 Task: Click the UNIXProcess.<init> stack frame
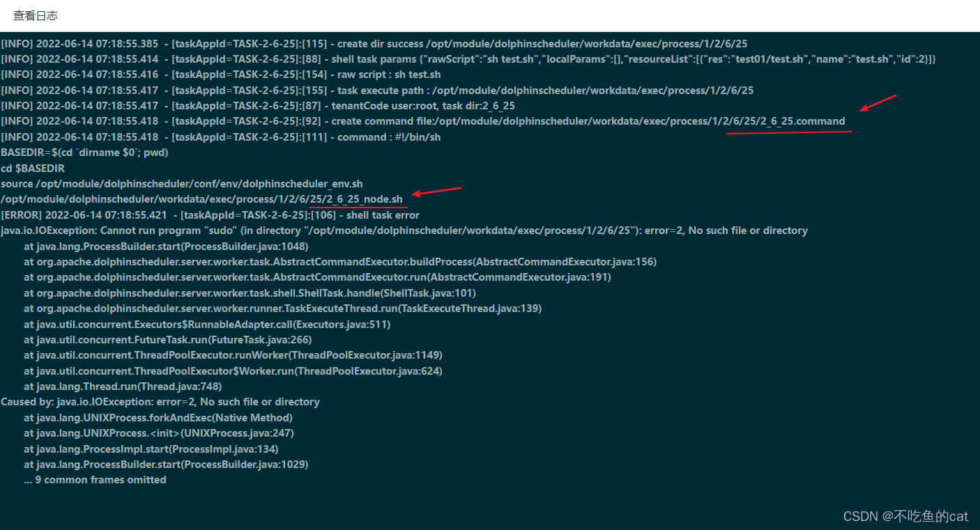click(159, 433)
